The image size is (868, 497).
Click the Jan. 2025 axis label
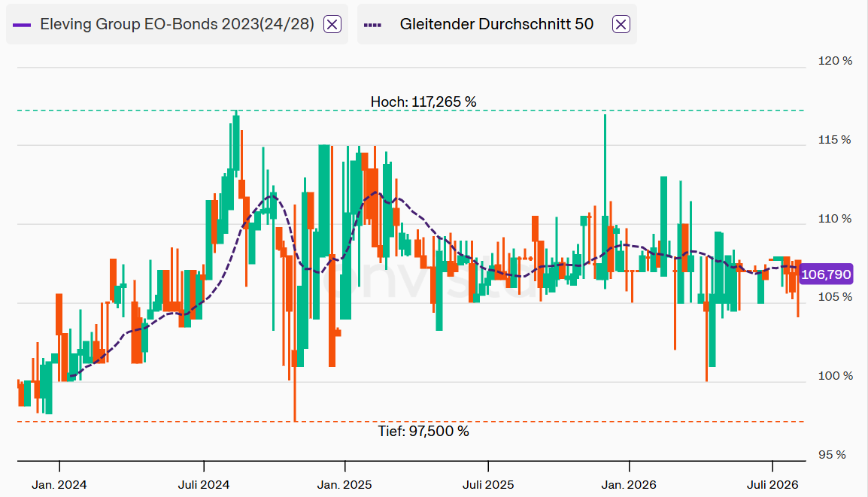344,485
